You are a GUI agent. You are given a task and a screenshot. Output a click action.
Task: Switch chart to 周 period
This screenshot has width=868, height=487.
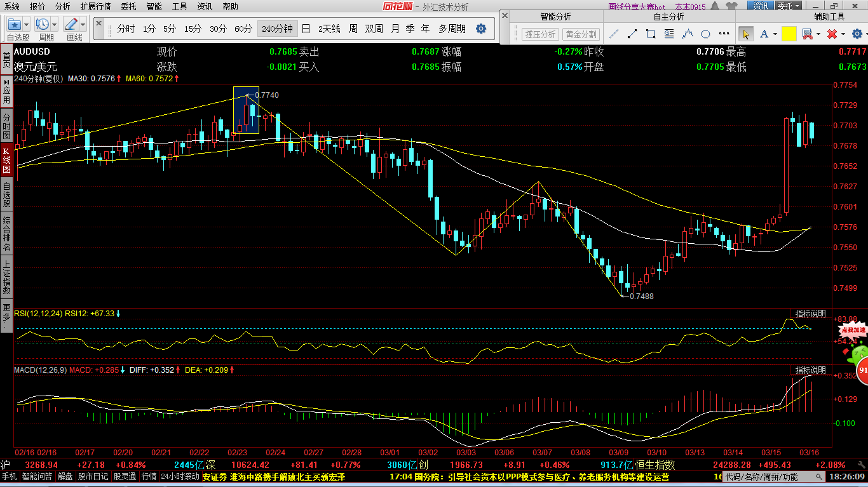click(x=353, y=29)
